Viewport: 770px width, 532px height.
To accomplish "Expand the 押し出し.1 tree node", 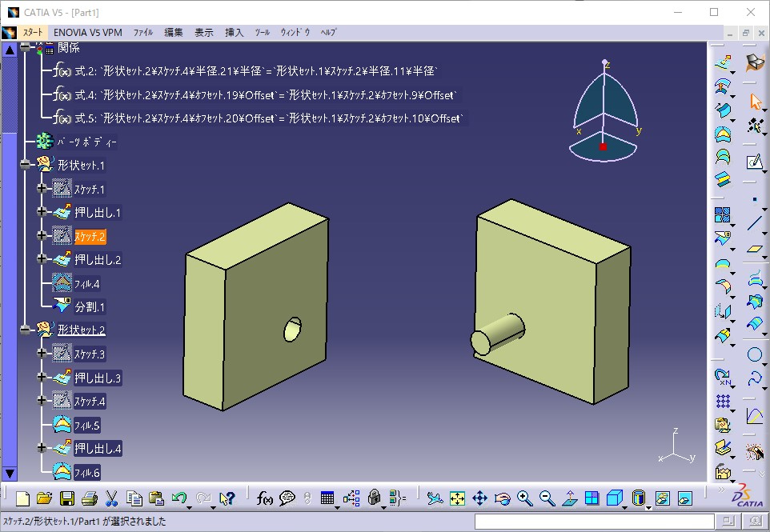I will point(42,212).
